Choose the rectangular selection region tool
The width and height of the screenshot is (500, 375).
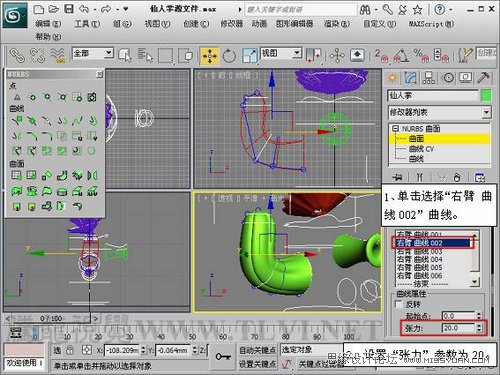pyautogui.click(x=165, y=55)
